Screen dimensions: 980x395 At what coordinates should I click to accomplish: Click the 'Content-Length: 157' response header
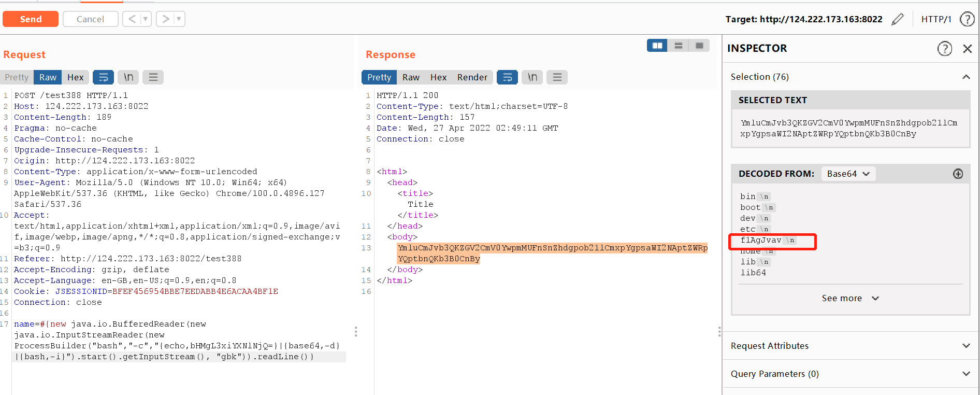[426, 117]
